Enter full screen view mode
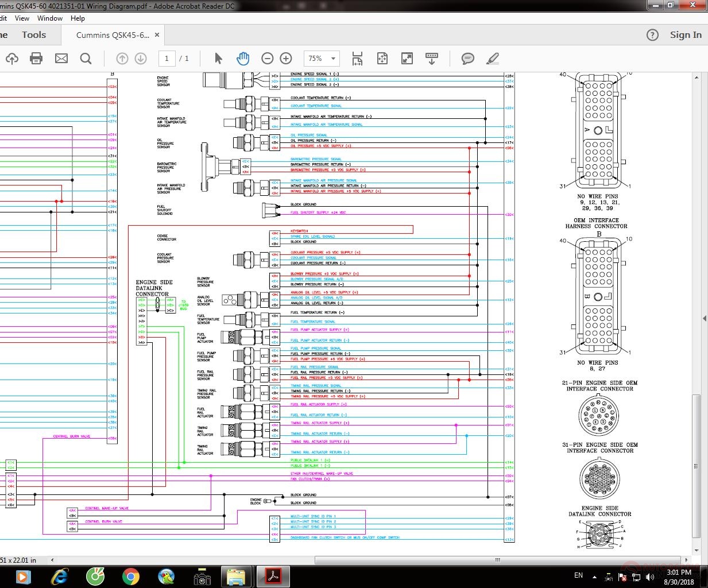The image size is (708, 588). click(x=407, y=59)
